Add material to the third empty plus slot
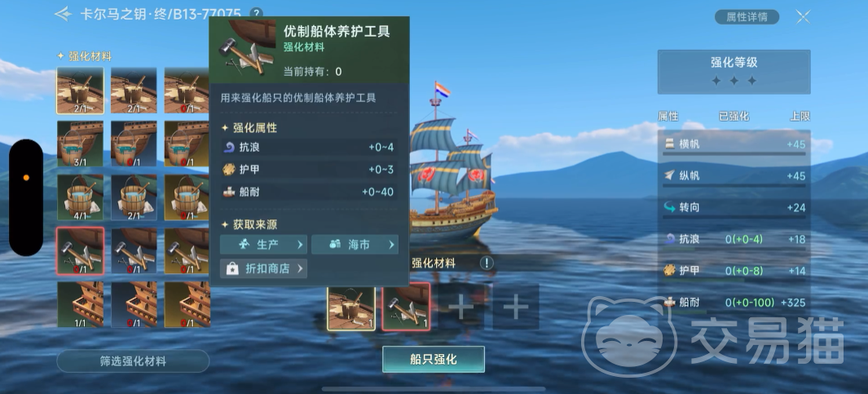 (460, 307)
